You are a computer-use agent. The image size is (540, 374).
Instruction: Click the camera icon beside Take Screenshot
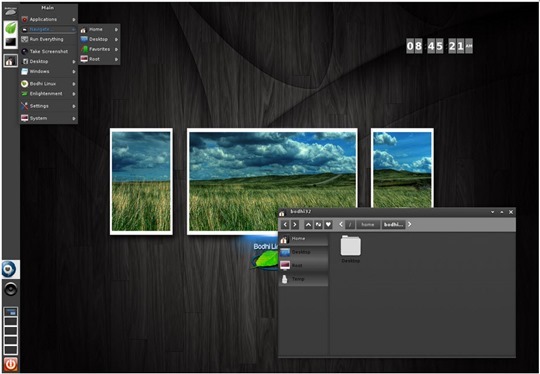(x=24, y=51)
